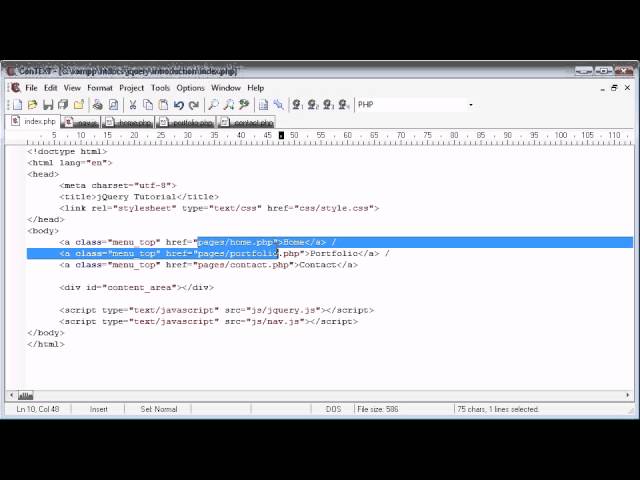The width and height of the screenshot is (640, 480).
Task: Click the closing '</html>' line
Action: pyautogui.click(x=46, y=344)
